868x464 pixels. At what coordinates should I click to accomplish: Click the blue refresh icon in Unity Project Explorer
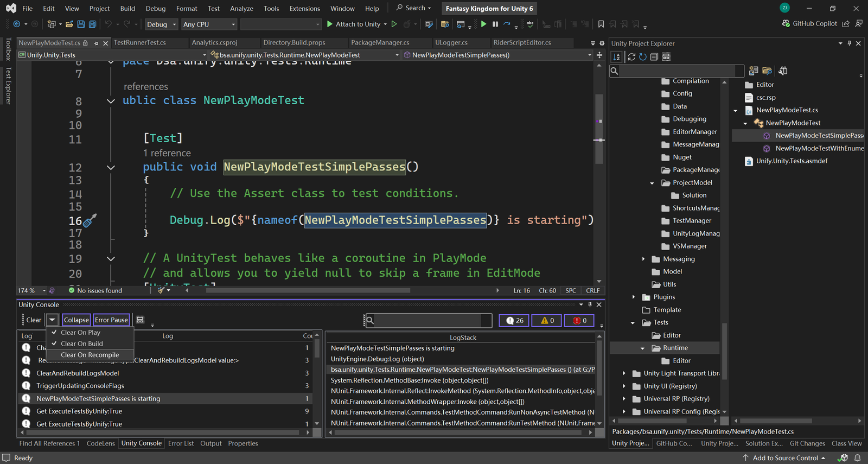coord(643,57)
